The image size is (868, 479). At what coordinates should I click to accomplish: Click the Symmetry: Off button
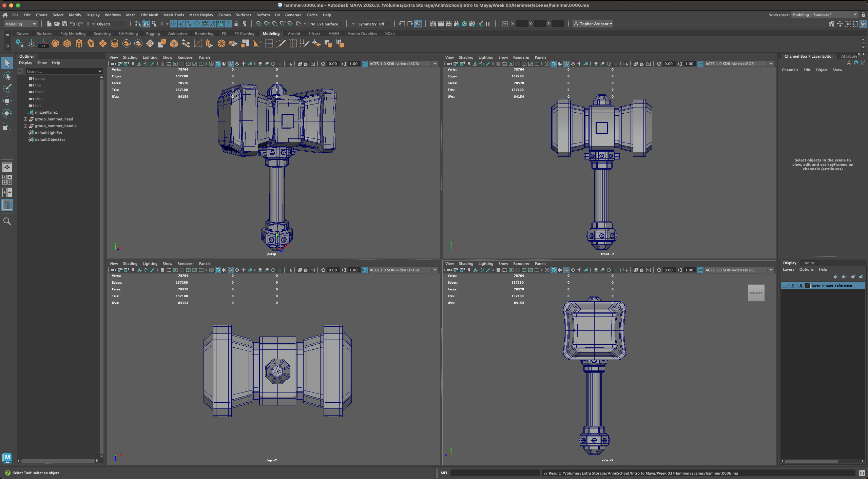[371, 24]
